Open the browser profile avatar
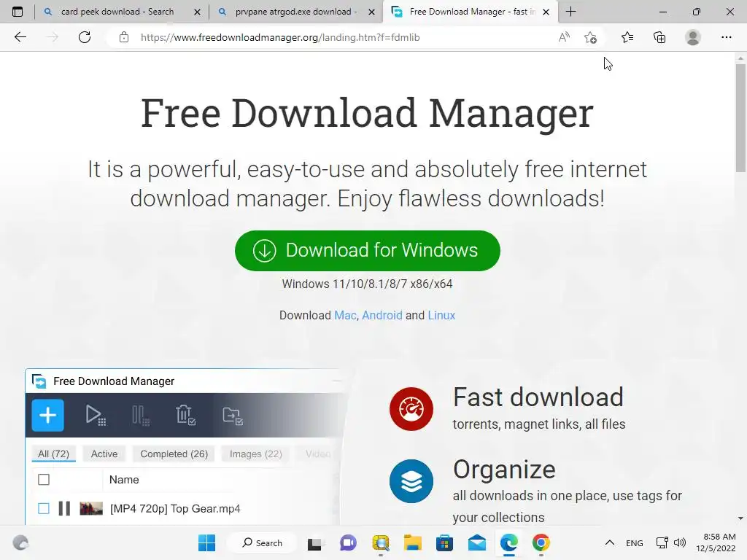Image resolution: width=747 pixels, height=560 pixels. click(693, 37)
